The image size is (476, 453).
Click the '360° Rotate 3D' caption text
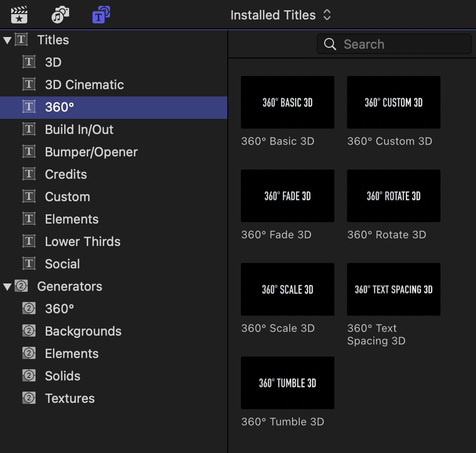pos(387,235)
